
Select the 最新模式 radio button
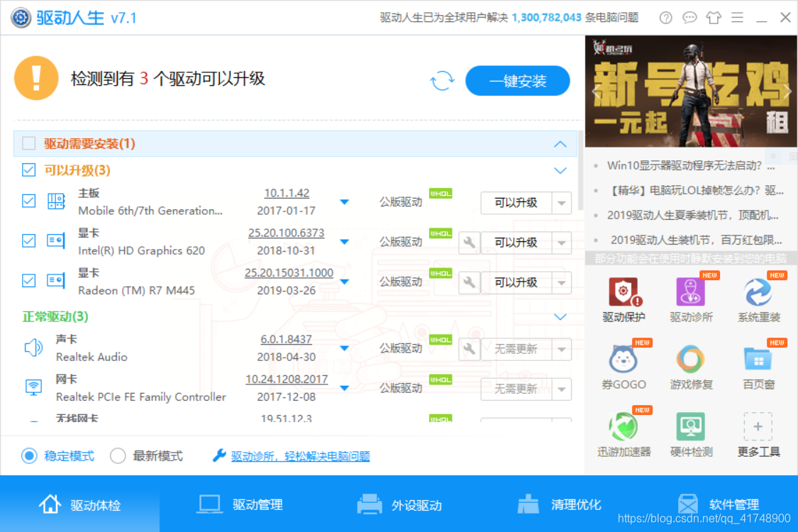tap(118, 456)
